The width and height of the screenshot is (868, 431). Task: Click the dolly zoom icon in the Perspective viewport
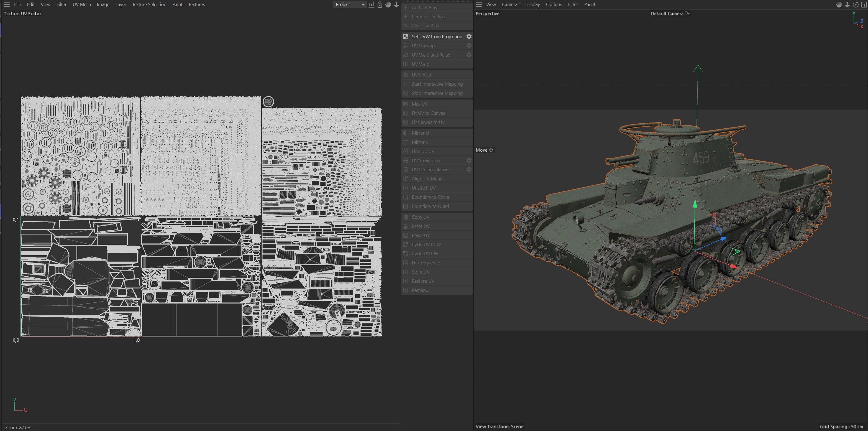[x=847, y=4]
